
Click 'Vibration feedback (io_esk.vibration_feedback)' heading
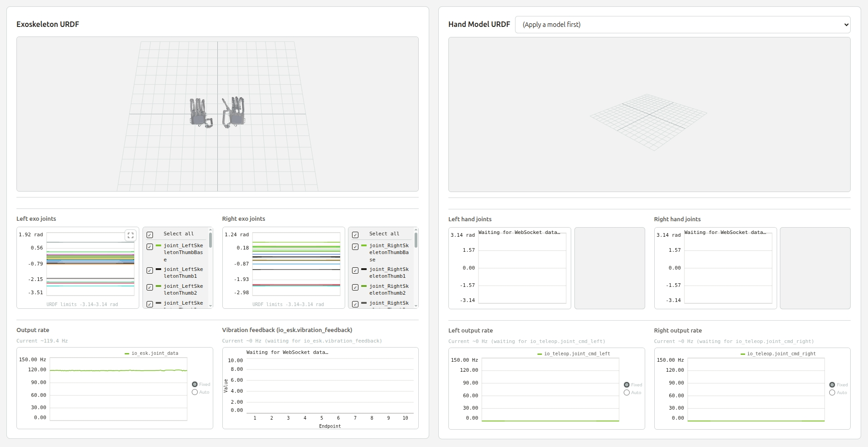point(287,330)
